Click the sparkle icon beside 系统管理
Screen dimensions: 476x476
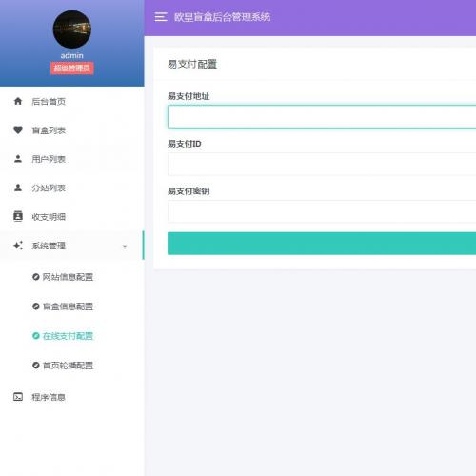[x=18, y=246]
